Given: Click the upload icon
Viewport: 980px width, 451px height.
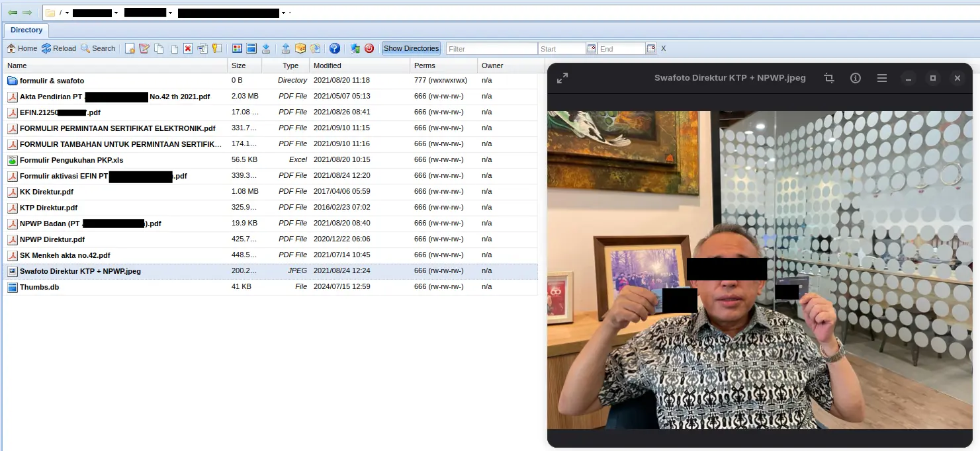Looking at the screenshot, I should pyautogui.click(x=286, y=48).
